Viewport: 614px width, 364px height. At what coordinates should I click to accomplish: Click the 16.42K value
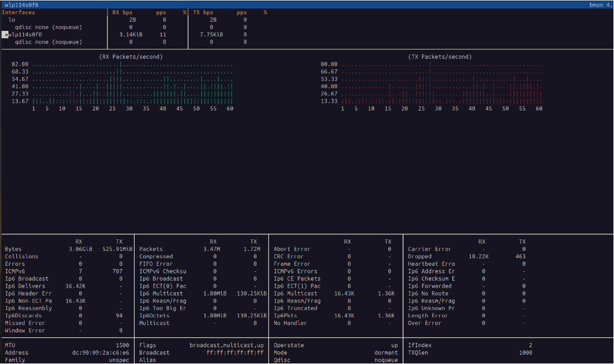[x=76, y=286]
